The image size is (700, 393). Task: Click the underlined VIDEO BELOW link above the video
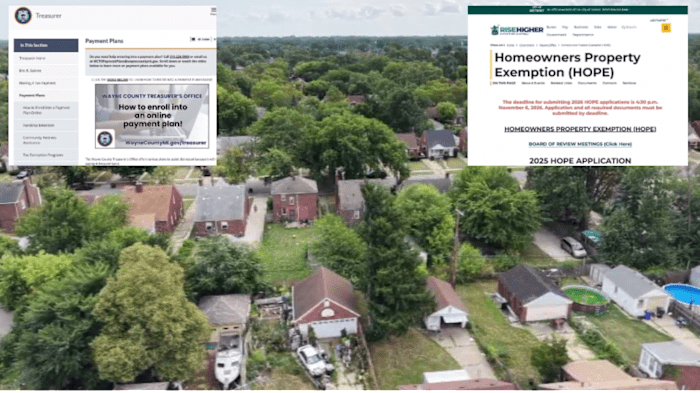click(x=117, y=79)
